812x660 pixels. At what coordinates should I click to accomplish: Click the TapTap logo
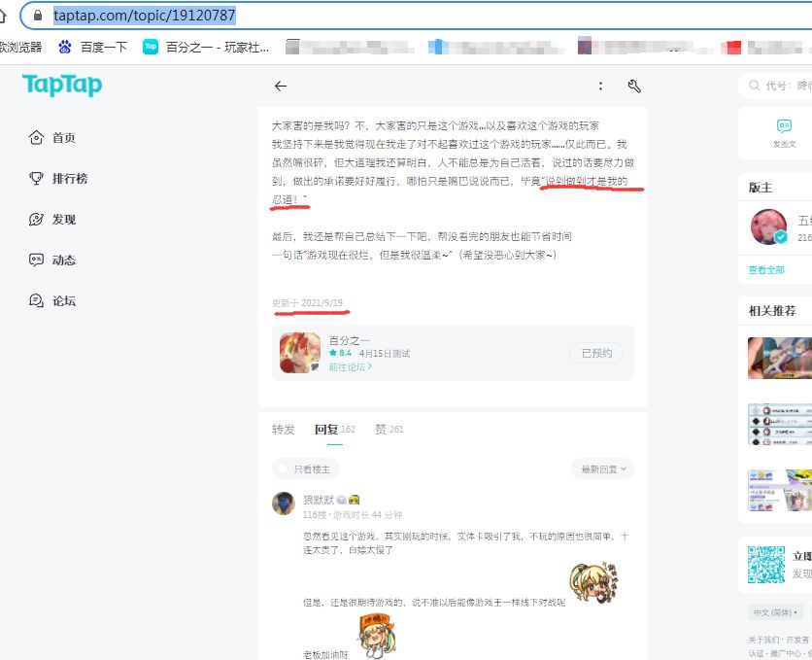(x=62, y=85)
